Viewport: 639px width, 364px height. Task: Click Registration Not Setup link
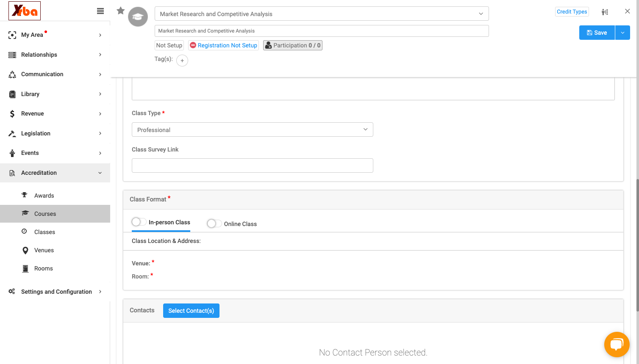[x=223, y=45]
